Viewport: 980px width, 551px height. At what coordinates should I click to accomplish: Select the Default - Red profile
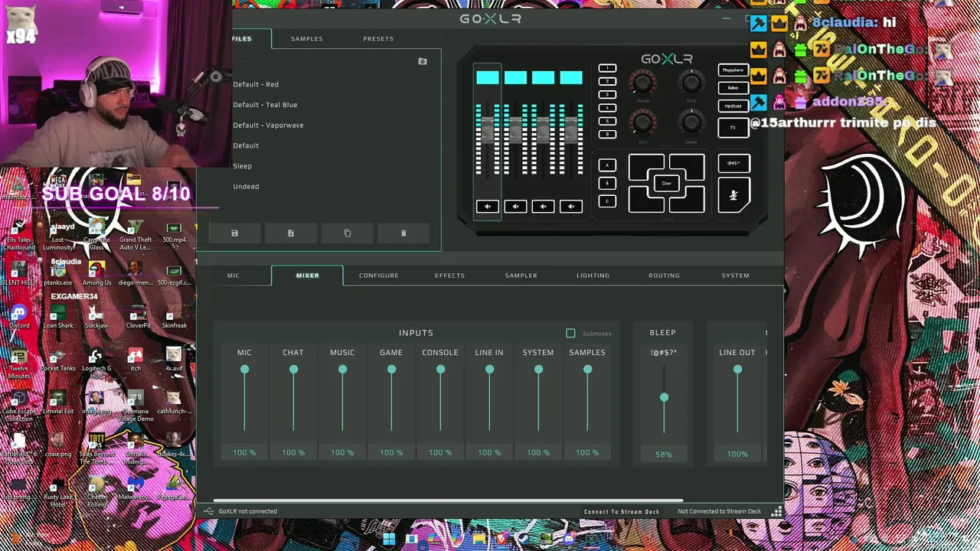pos(256,84)
